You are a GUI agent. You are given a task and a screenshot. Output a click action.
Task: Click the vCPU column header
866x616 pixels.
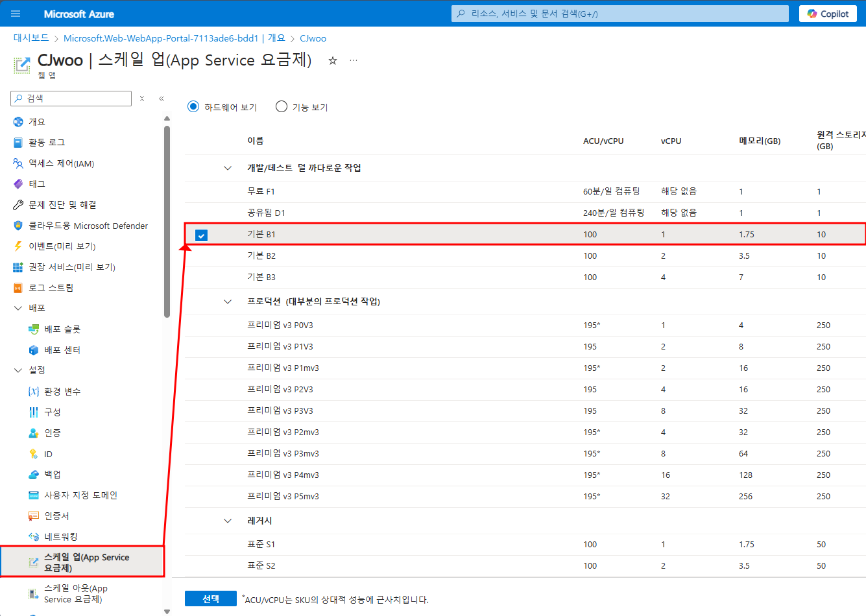pos(671,141)
